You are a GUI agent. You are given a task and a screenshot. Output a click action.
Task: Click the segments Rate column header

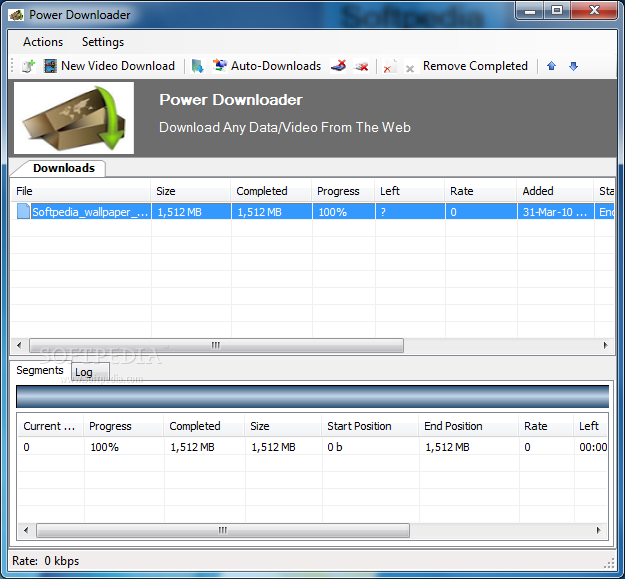tap(546, 426)
